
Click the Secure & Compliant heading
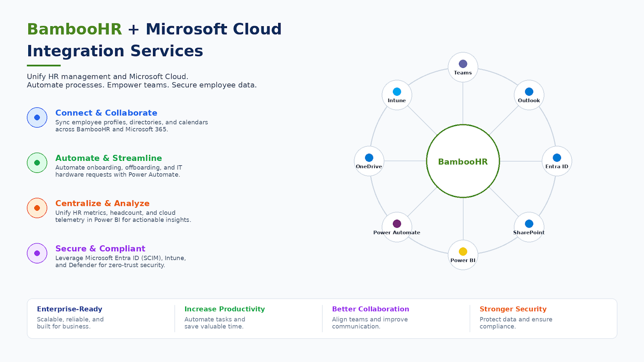(x=100, y=249)
